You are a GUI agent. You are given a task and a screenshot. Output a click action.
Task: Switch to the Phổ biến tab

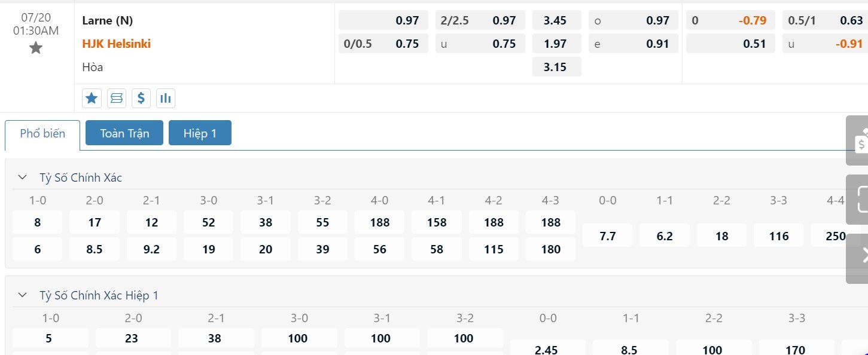pyautogui.click(x=42, y=133)
